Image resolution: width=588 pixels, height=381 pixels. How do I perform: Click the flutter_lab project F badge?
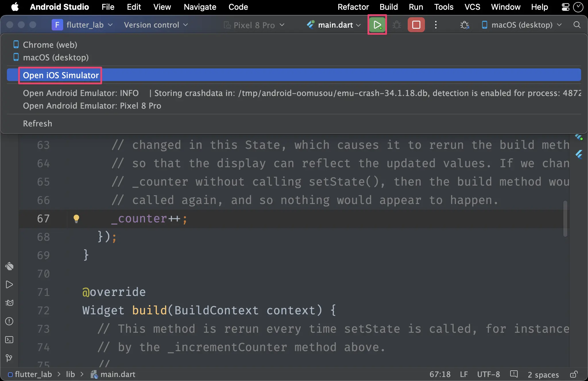[x=57, y=25]
